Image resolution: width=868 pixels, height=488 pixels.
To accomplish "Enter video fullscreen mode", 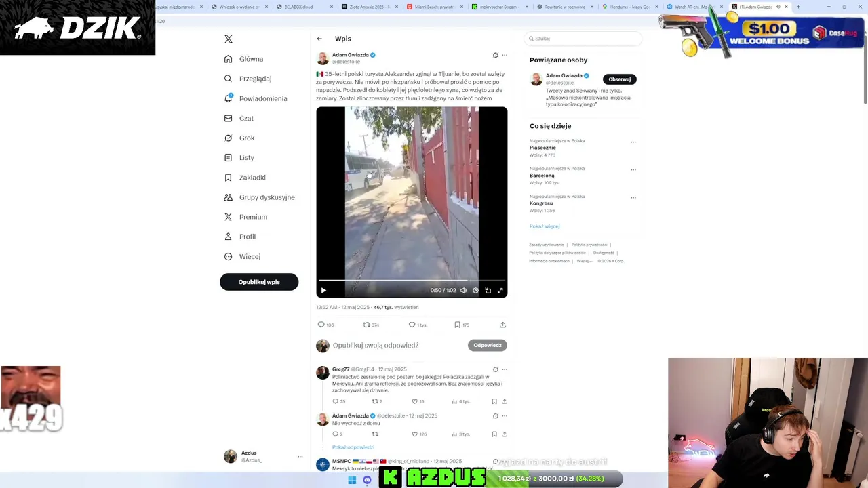I will coord(500,290).
